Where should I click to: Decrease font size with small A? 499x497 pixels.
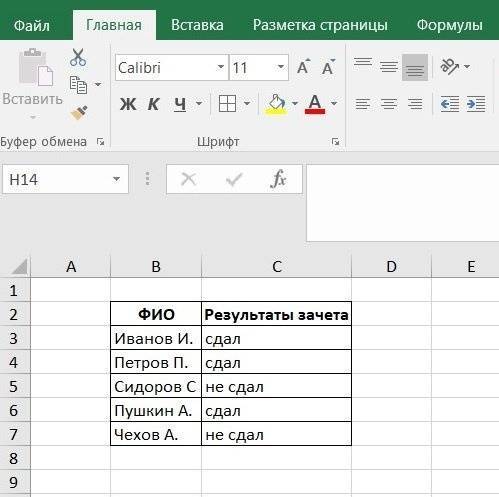coord(328,67)
